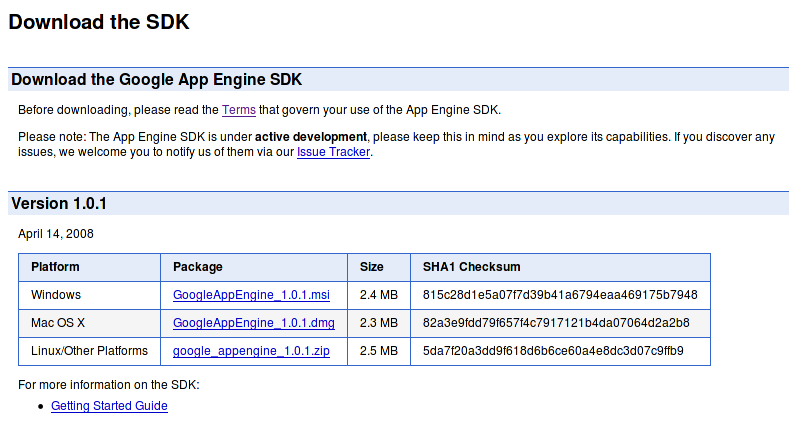Viewport: 789px width, 425px height.
Task: Click the bold active development text
Action: point(311,137)
